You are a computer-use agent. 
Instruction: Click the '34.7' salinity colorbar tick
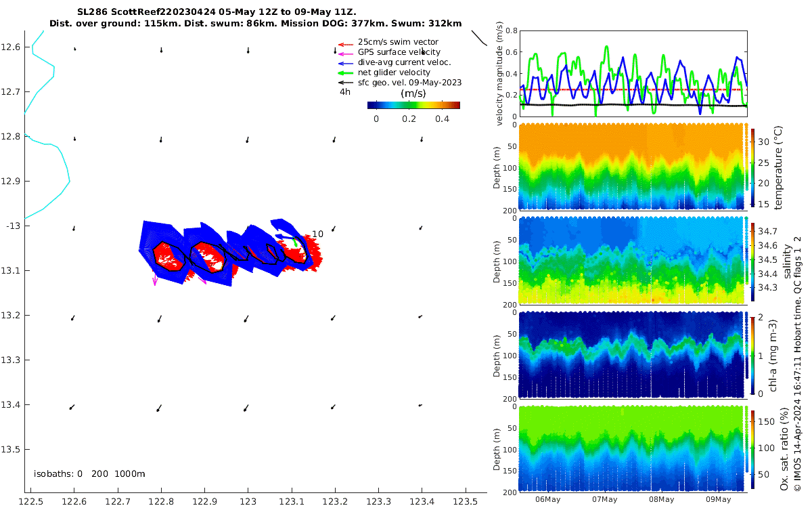[768, 231]
